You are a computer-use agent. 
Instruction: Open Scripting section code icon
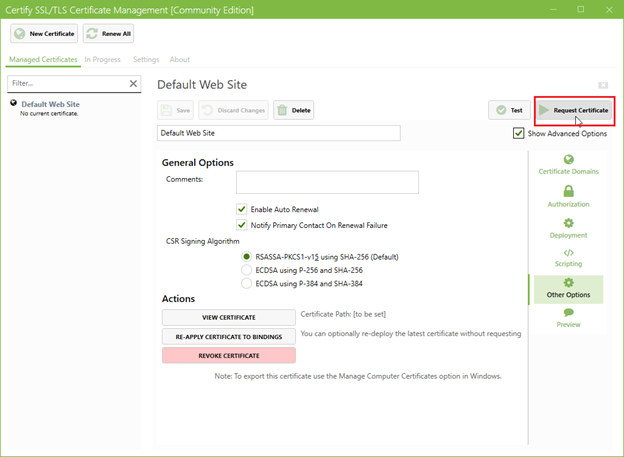pyautogui.click(x=568, y=258)
